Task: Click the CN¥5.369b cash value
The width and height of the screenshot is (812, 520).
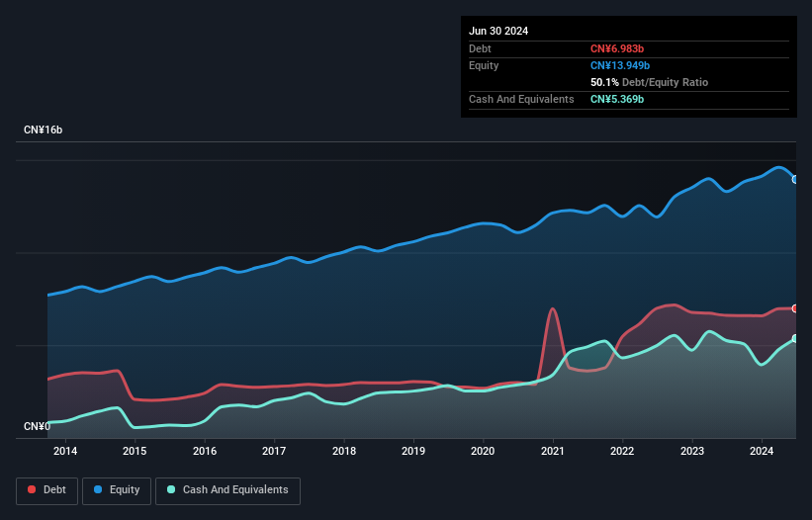Action: coord(617,99)
